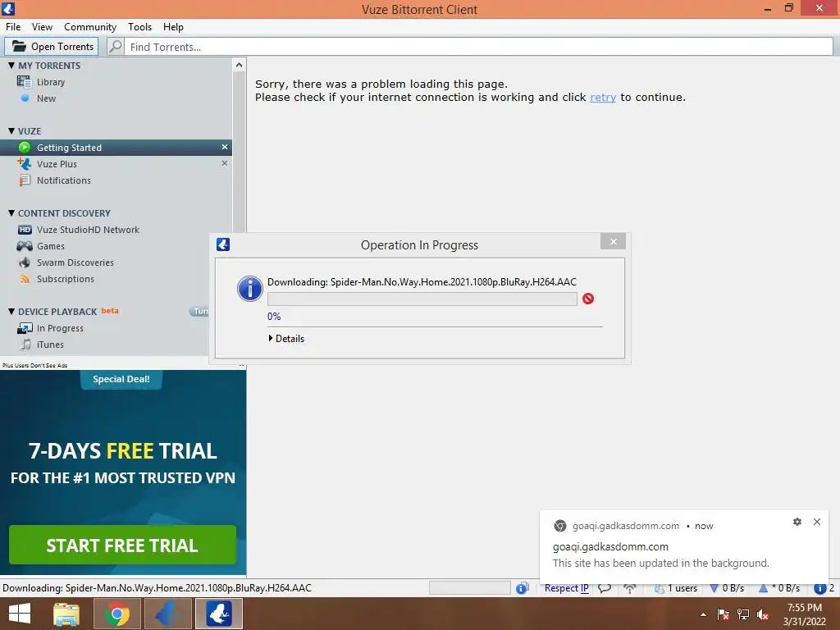Click the In Progress device icon

pos(25,328)
